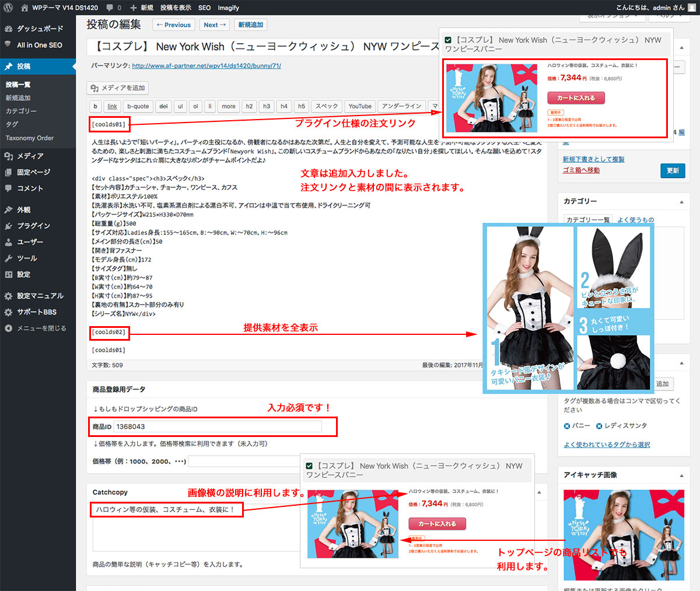The width and height of the screenshot is (700, 591).
Task: Open the '+ 新規' admin bar menu
Action: click(x=141, y=8)
